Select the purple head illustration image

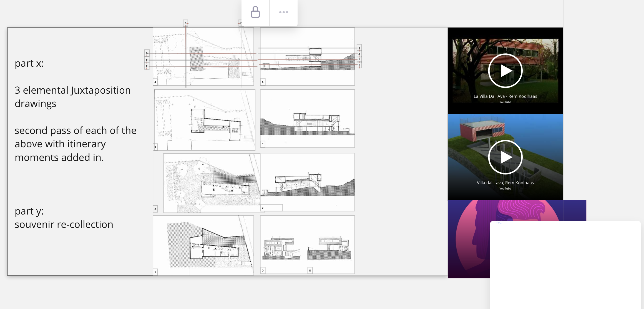pyautogui.click(x=469, y=239)
